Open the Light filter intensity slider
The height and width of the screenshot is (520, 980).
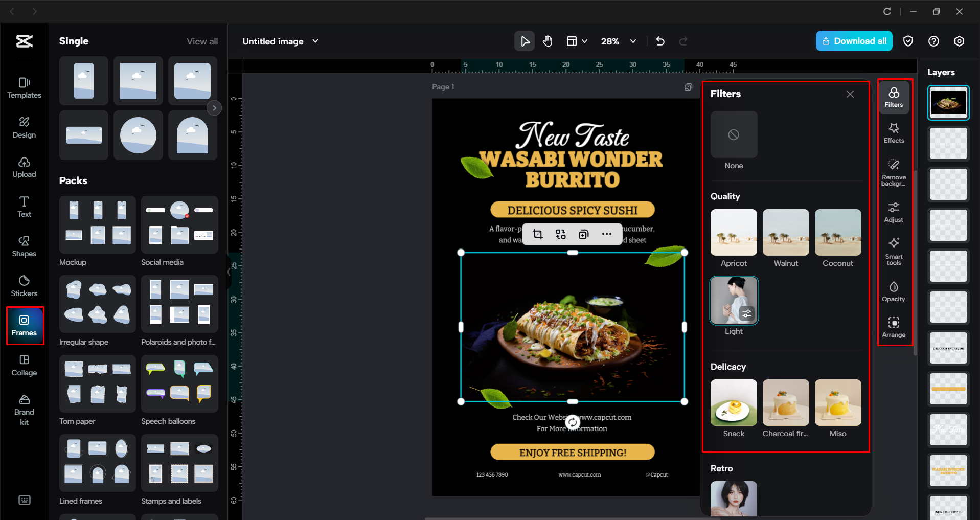(x=747, y=313)
